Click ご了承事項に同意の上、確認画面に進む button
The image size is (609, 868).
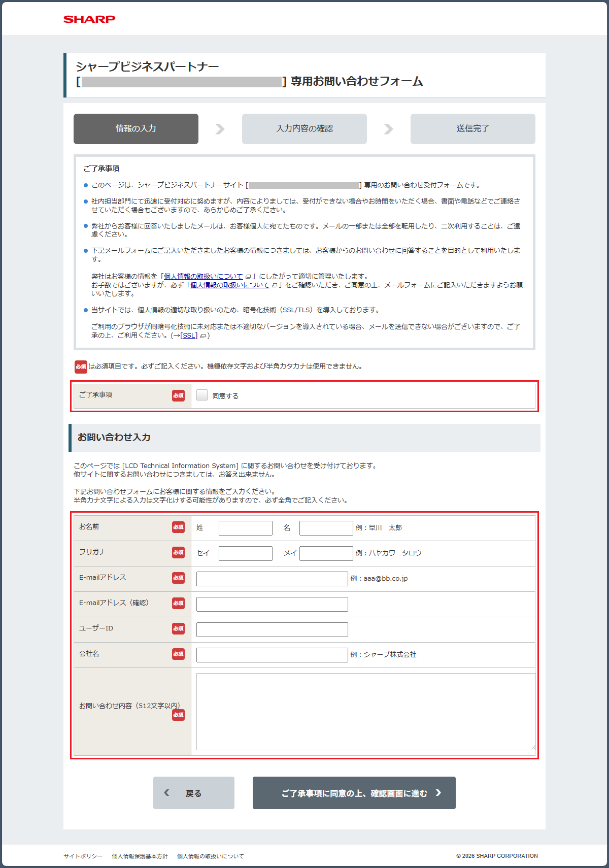point(354,793)
